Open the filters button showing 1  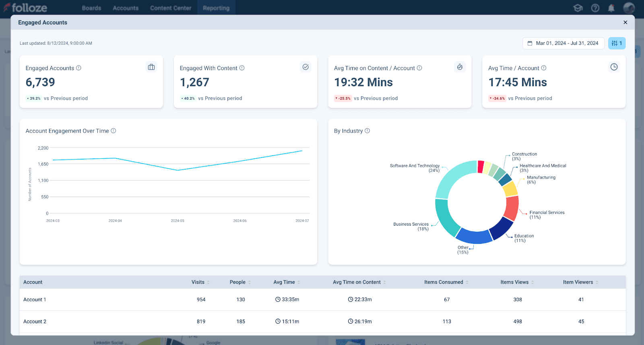click(x=617, y=43)
